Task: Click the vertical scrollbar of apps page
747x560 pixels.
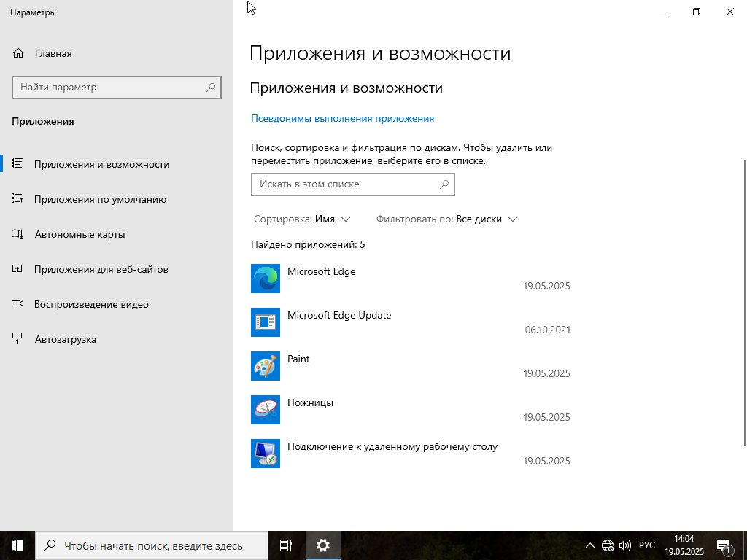Action: pyautogui.click(x=745, y=303)
